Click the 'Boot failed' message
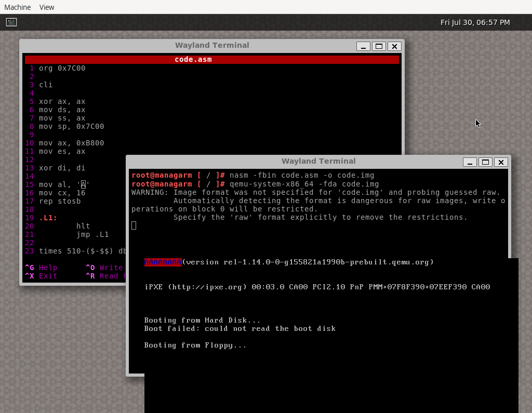This screenshot has width=532, height=413. 240,328
